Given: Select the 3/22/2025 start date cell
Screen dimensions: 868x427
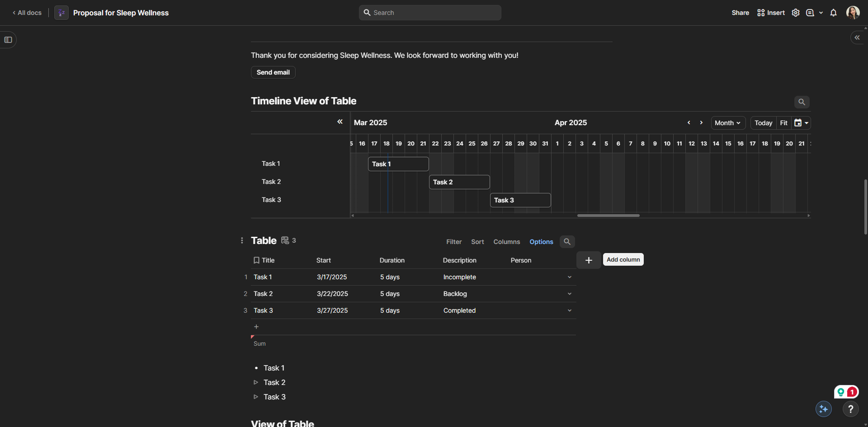Looking at the screenshot, I should pyautogui.click(x=332, y=294).
